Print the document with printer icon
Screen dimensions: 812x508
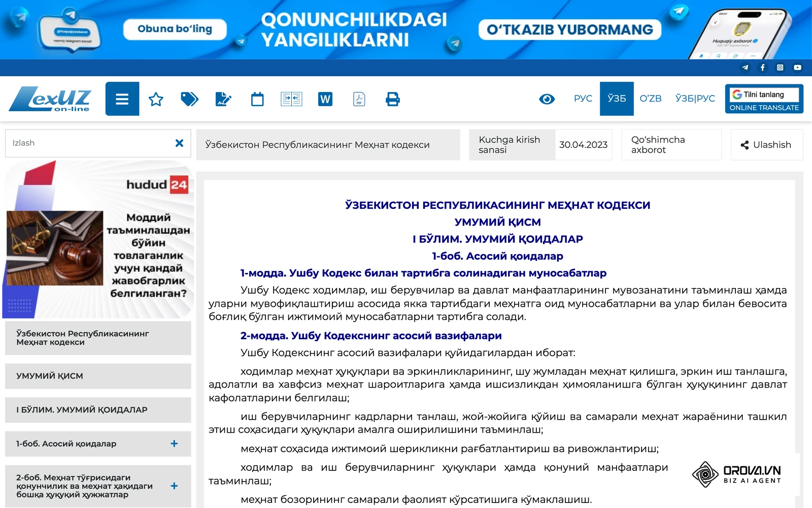393,99
